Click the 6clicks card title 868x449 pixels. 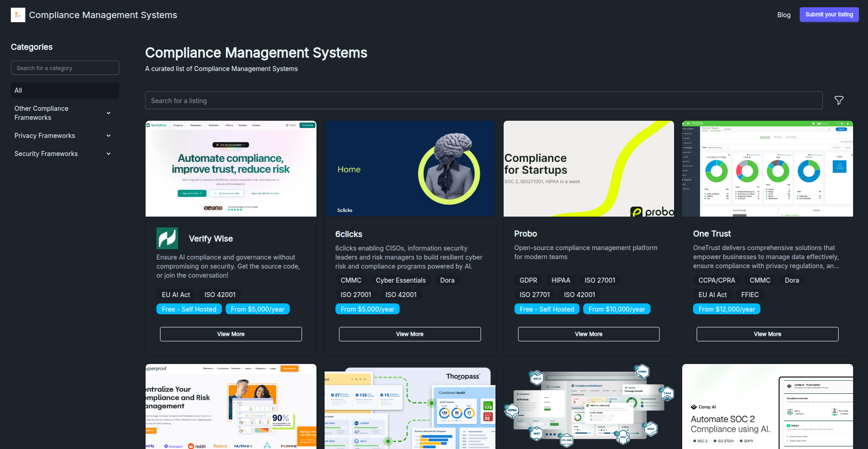tap(349, 234)
